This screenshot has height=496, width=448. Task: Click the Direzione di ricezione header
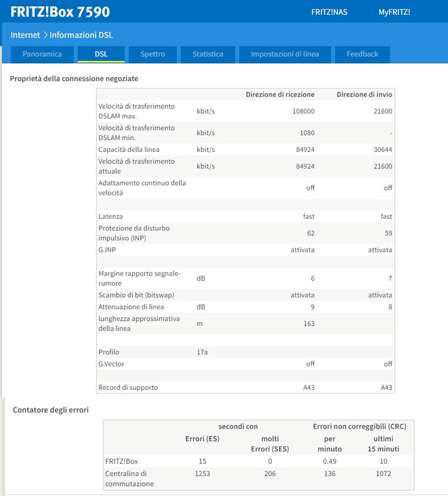(280, 94)
